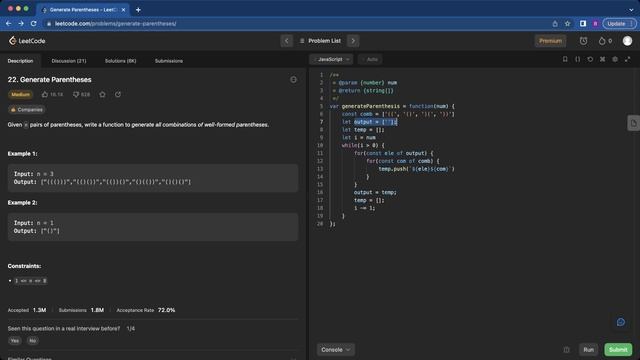Viewport: 640px width, 360px height.
Task: Click the layout icon beside problem title
Action: pyautogui.click(x=293, y=80)
